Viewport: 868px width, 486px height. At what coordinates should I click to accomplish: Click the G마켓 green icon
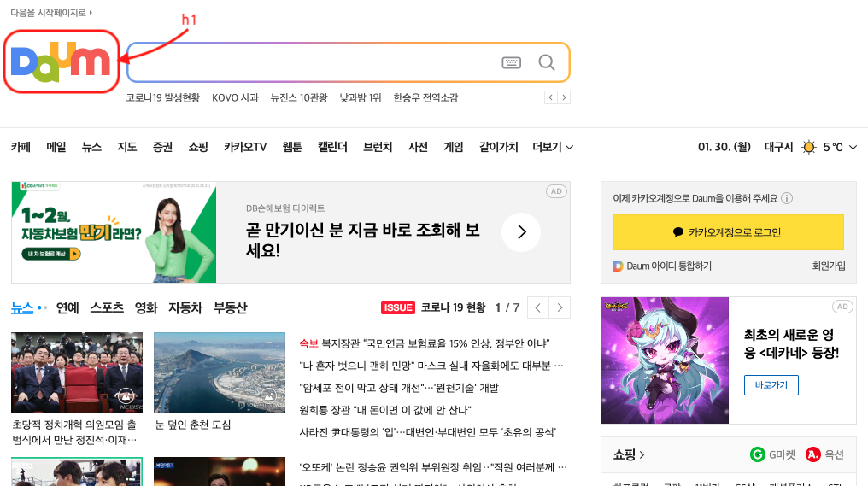pyautogui.click(x=757, y=454)
